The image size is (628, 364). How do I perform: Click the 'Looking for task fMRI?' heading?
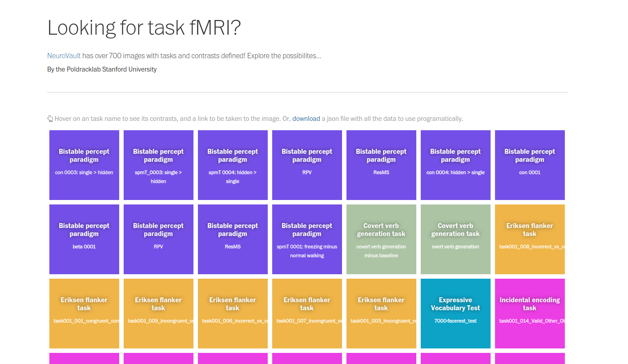pos(144,28)
